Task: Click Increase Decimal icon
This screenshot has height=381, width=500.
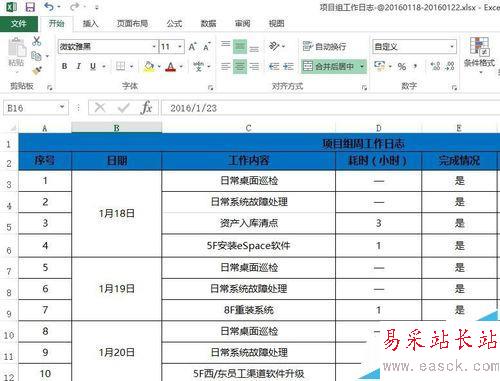Action: click(x=435, y=66)
